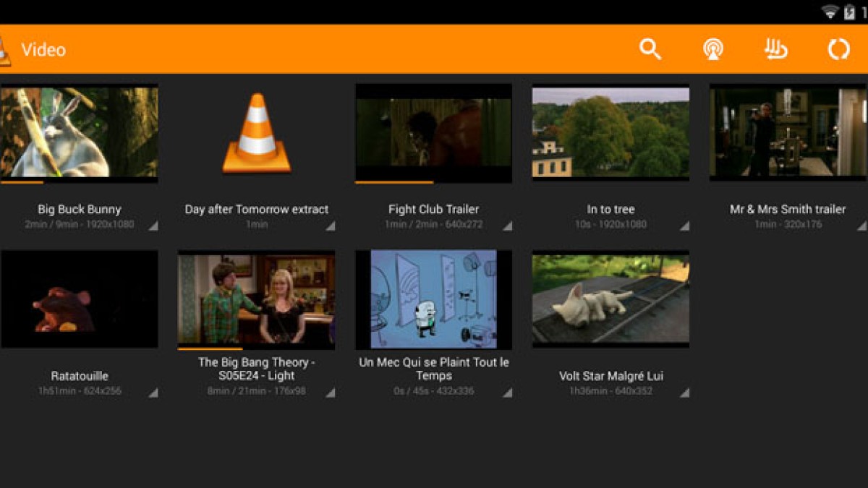
Task: Click '1h36min - 640x352' info text
Action: (611, 391)
